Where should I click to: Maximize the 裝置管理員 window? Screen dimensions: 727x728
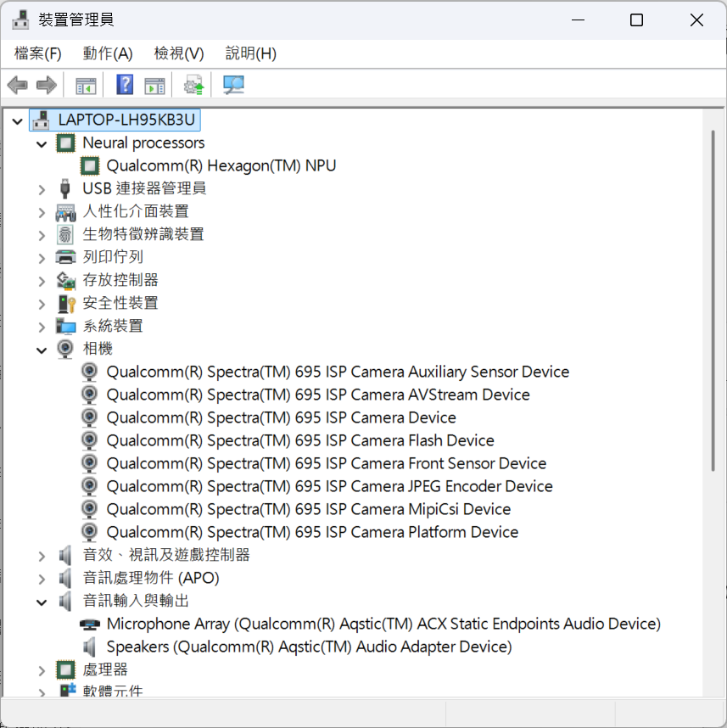coord(636,20)
